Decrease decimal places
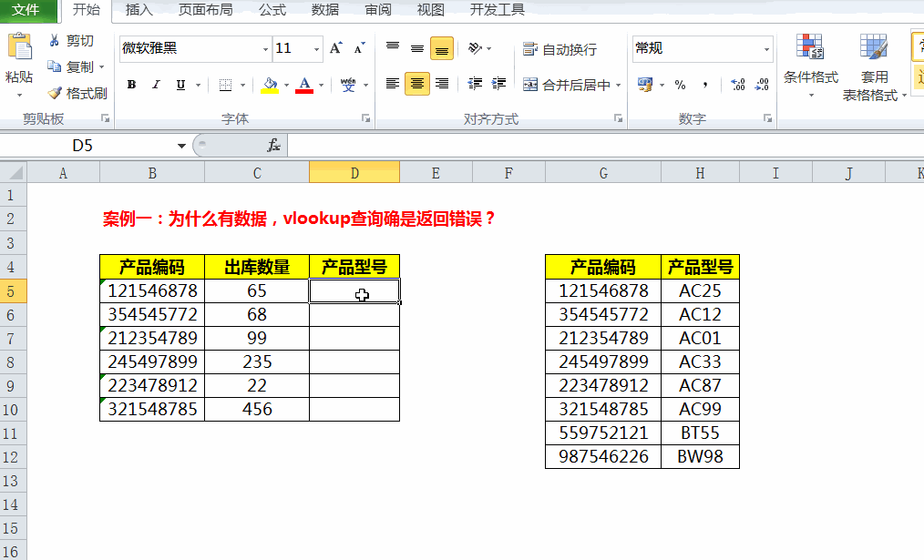Image resolution: width=924 pixels, height=560 pixels. coord(762,85)
